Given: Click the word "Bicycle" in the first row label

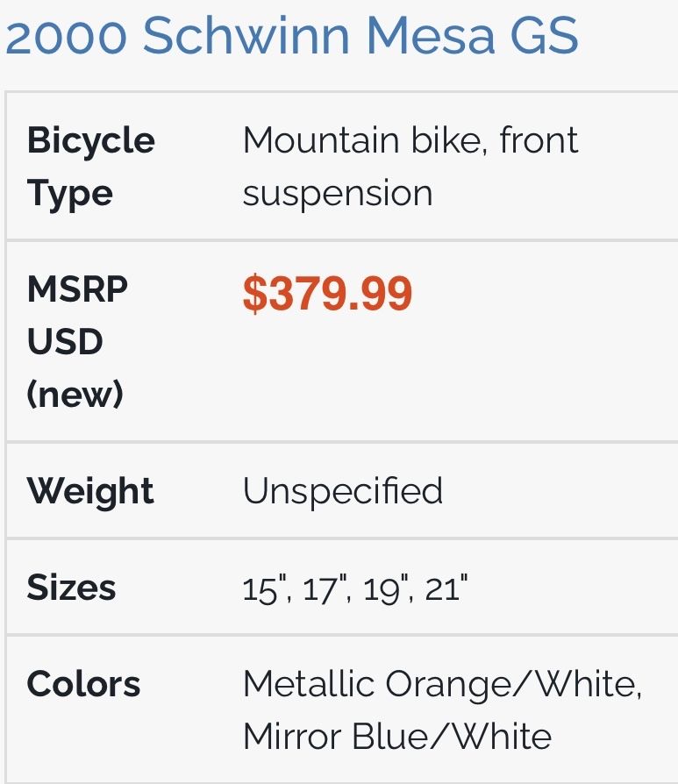Looking at the screenshot, I should [x=90, y=140].
